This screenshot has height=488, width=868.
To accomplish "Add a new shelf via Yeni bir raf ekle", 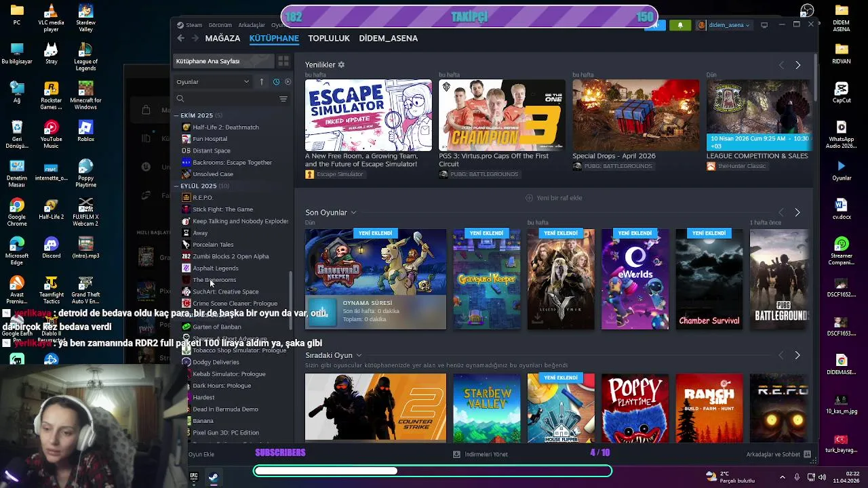I will tap(554, 198).
